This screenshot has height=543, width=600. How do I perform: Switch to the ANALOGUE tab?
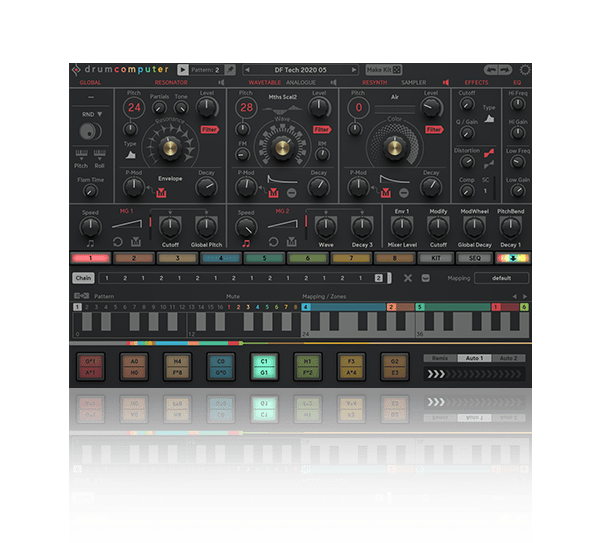click(301, 82)
